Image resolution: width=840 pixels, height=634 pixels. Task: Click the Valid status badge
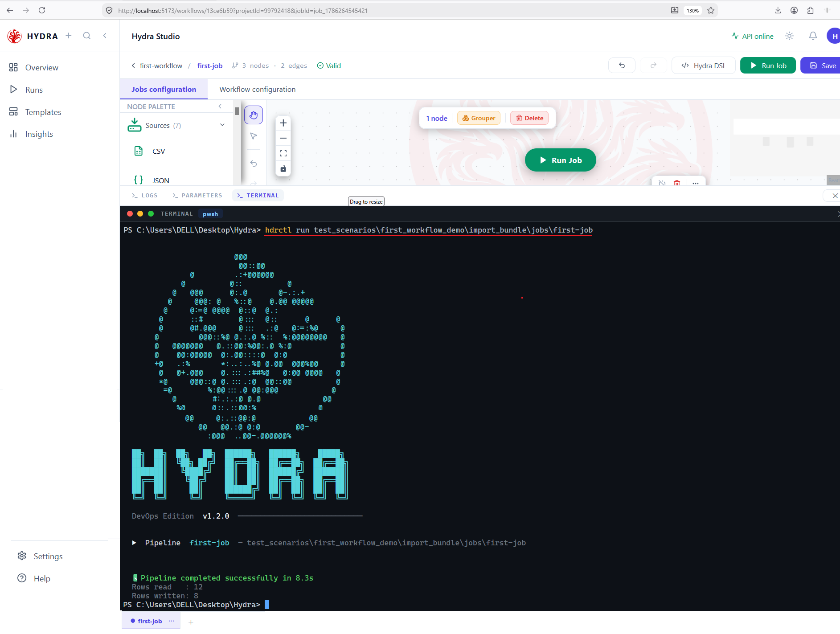tap(329, 65)
